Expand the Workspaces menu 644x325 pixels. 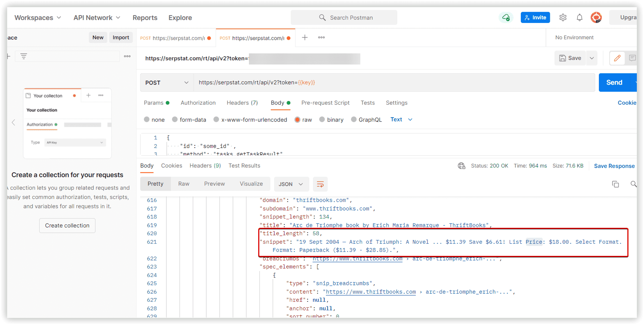pos(38,18)
